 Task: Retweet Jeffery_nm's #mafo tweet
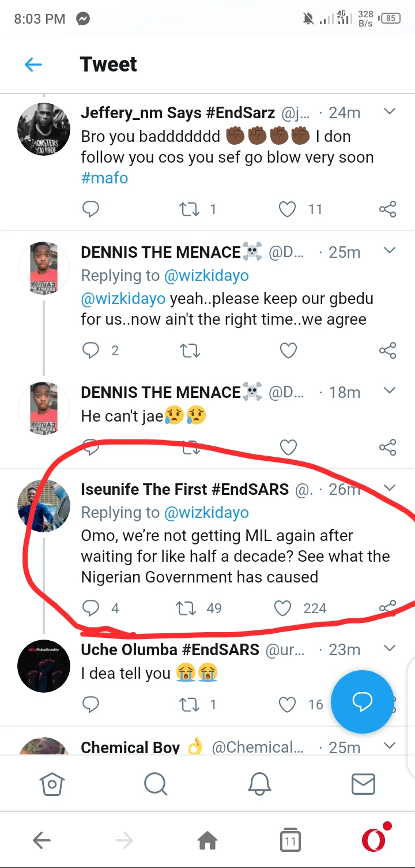tap(188, 209)
